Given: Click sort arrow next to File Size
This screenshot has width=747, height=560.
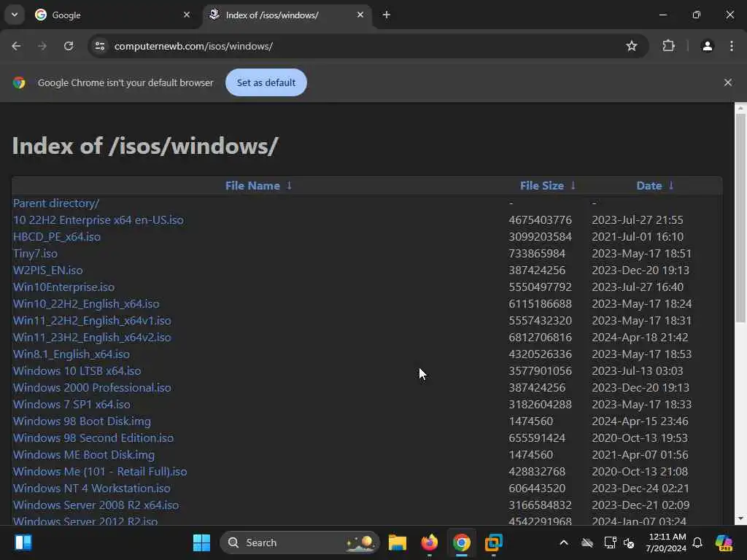Looking at the screenshot, I should point(573,185).
